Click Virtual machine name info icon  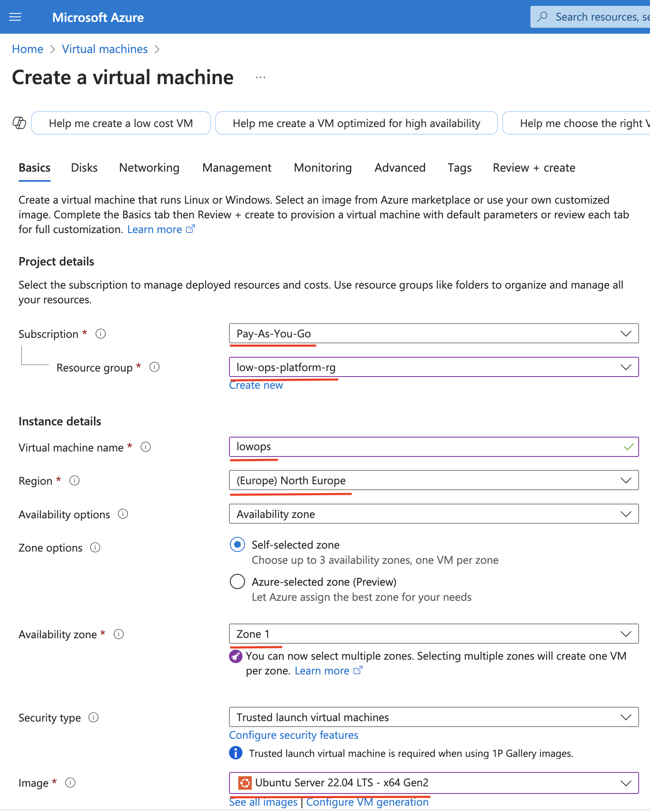[x=146, y=447]
